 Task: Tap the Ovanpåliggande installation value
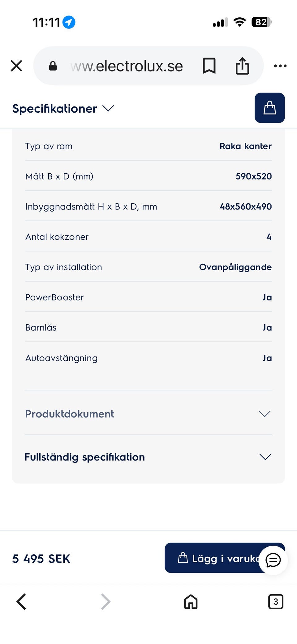pyautogui.click(x=235, y=267)
